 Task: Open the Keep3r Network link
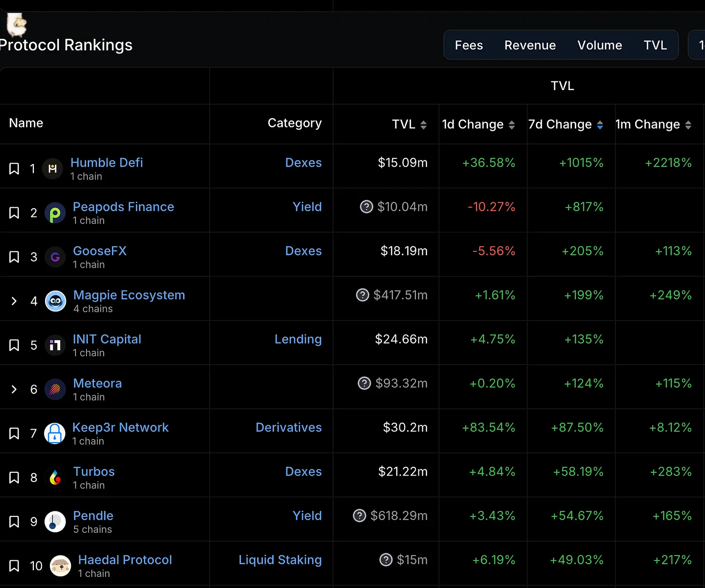click(121, 427)
